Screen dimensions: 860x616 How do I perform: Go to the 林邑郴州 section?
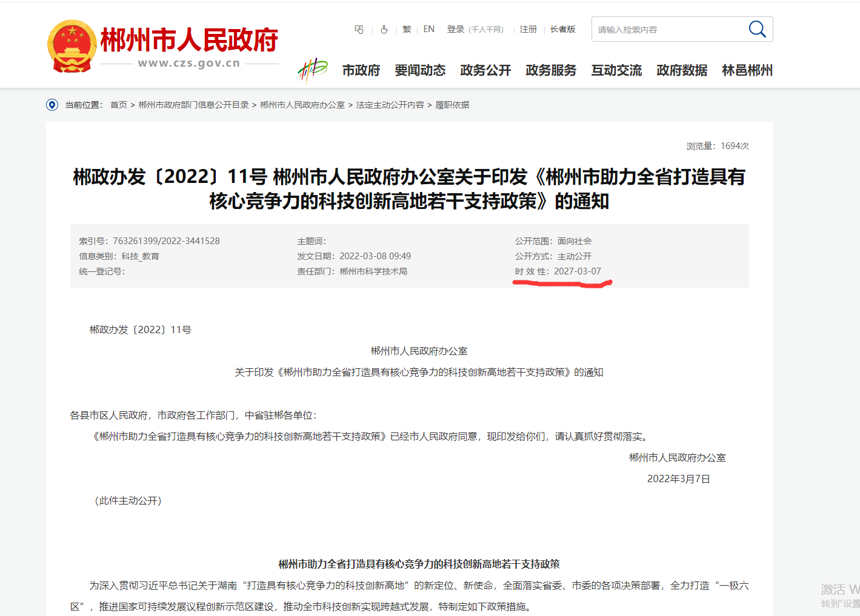click(x=747, y=70)
